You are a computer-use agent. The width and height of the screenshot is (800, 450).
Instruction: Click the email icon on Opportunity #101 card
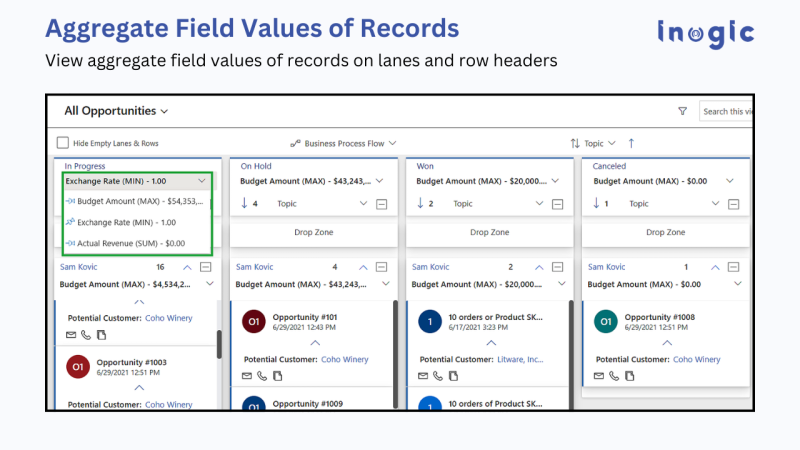tap(246, 376)
